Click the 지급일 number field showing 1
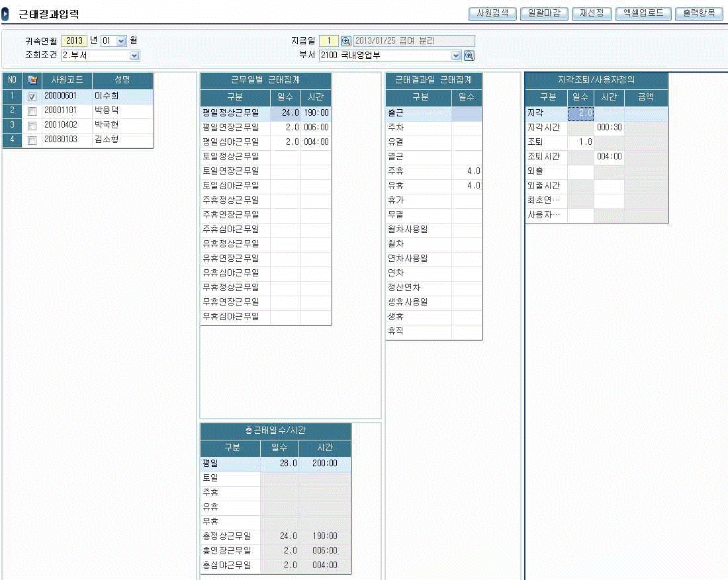Viewport: 728px width, 580px height. tap(329, 41)
